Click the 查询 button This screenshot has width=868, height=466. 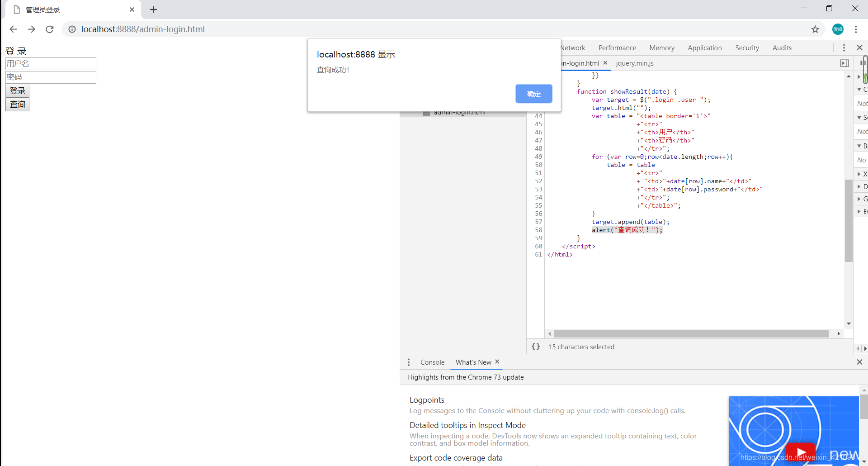pos(18,105)
